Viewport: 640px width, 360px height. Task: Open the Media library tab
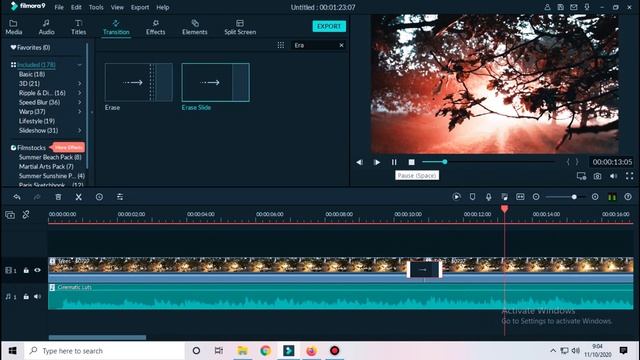(13, 27)
